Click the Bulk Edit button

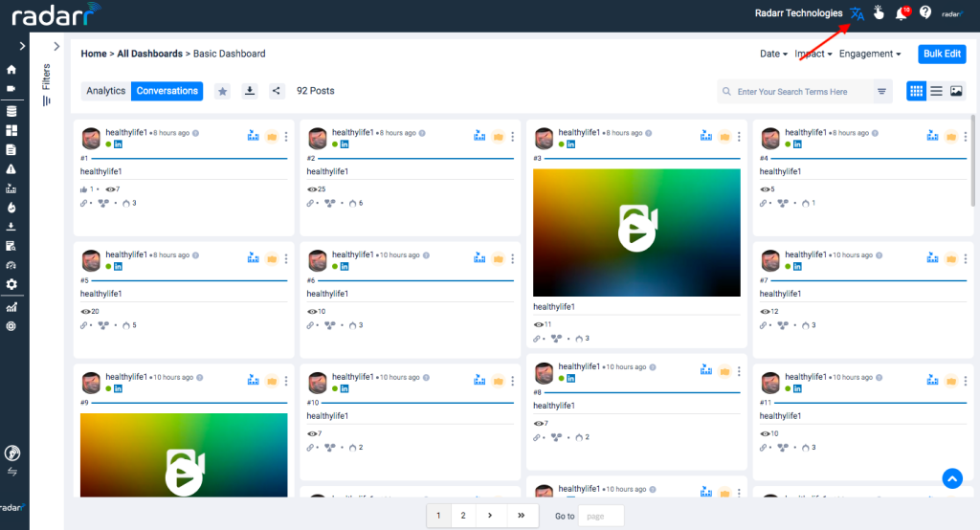(x=942, y=54)
